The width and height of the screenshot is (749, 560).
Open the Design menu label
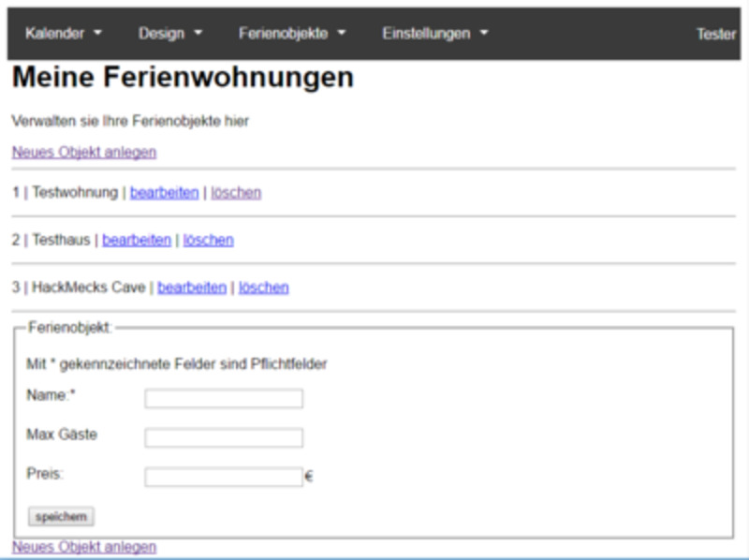161,34
